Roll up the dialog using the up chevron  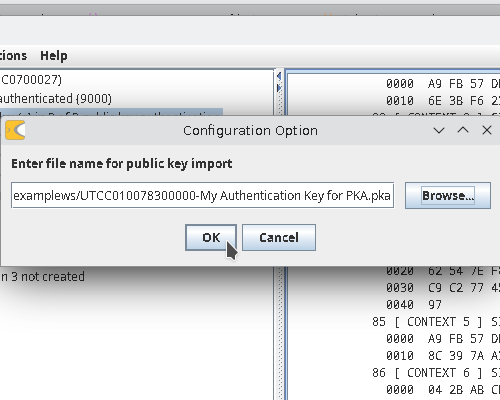(463, 130)
